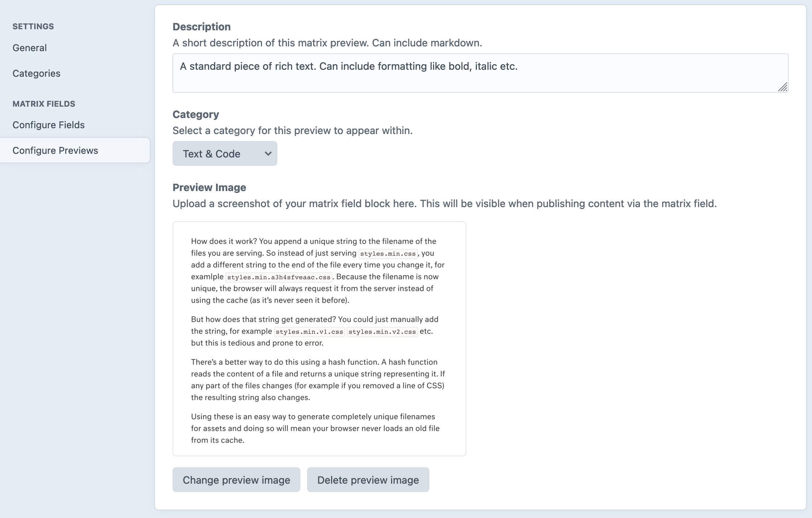812x518 pixels.
Task: Open the Text & Code category dropdown
Action: click(x=225, y=153)
